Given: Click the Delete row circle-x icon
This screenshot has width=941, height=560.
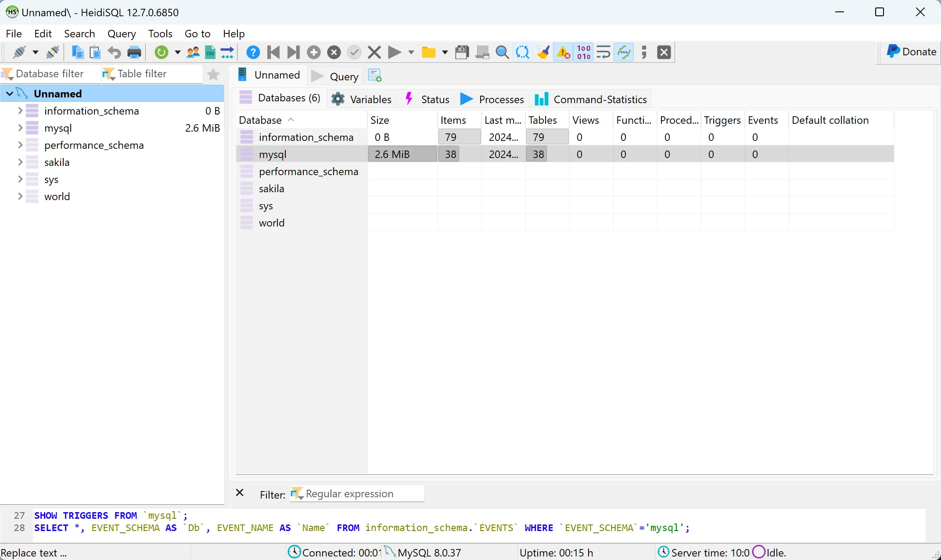Looking at the screenshot, I should tap(334, 52).
